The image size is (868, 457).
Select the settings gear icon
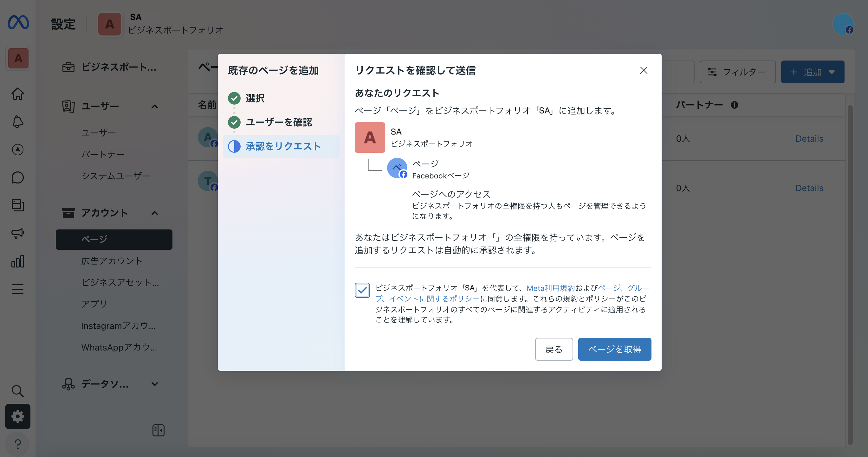click(17, 416)
